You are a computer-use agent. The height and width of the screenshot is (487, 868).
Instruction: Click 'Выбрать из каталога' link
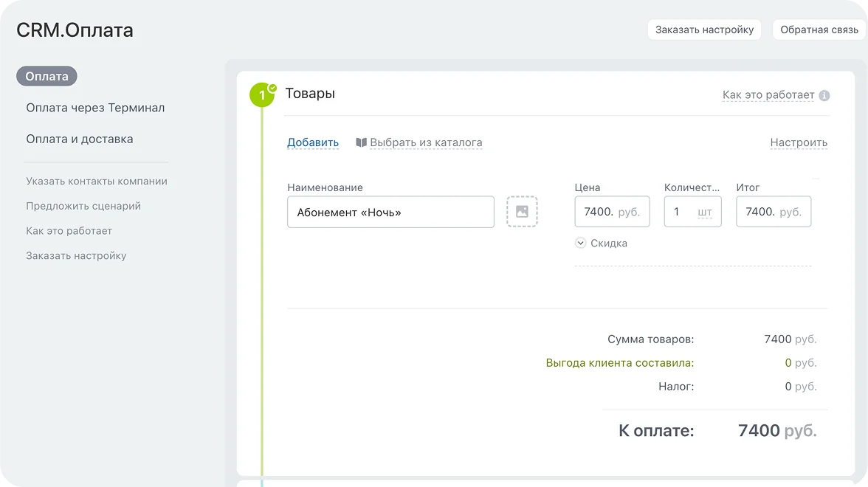(x=426, y=142)
